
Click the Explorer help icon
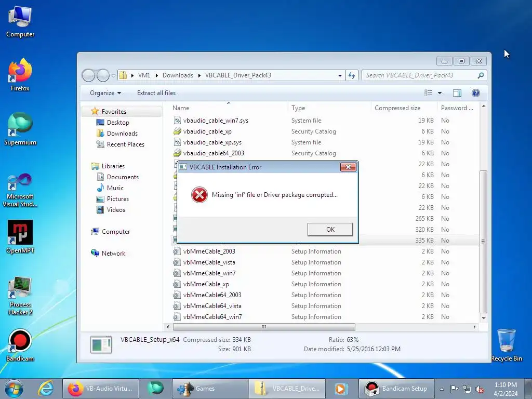pos(476,93)
